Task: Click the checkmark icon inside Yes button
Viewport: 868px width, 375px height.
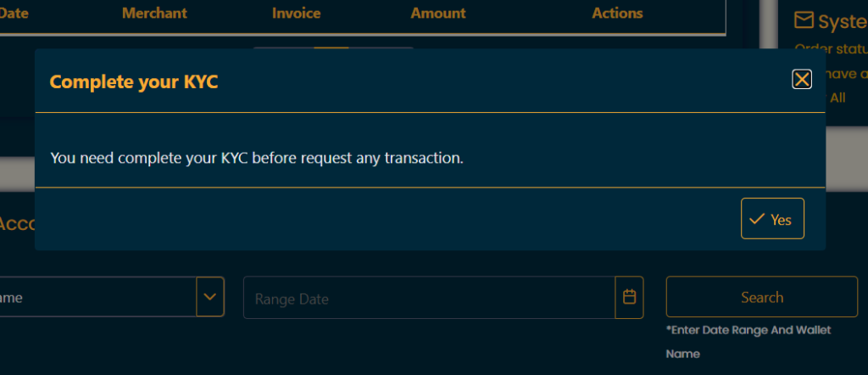Action: tap(756, 219)
